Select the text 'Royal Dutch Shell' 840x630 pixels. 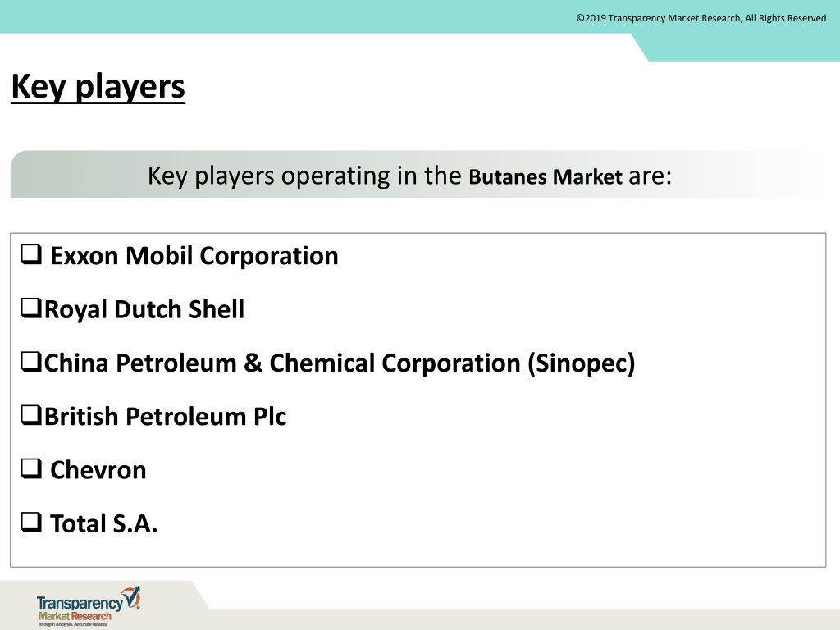(144, 309)
